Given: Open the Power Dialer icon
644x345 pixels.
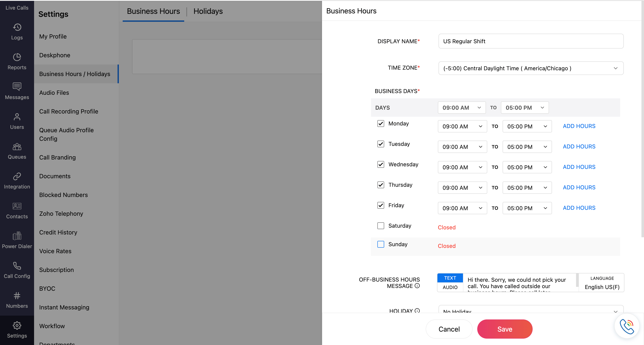Looking at the screenshot, I should tap(17, 236).
